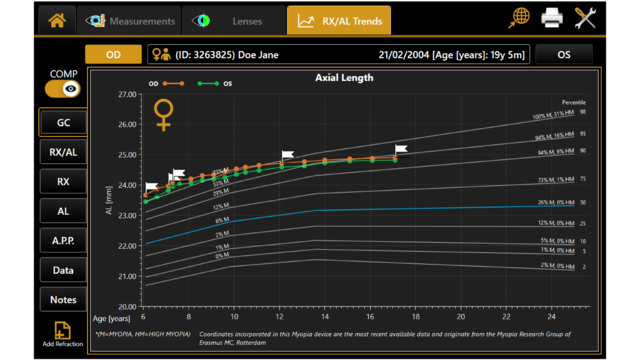Open settings via wrench and screwdriver icon
The width and height of the screenshot is (640, 360).
585,18
